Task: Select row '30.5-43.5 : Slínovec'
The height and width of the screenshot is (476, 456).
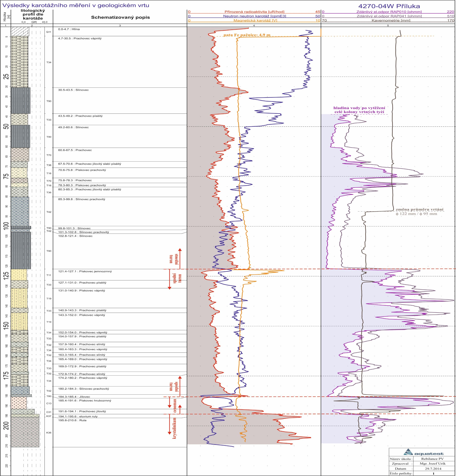Action: (74, 90)
